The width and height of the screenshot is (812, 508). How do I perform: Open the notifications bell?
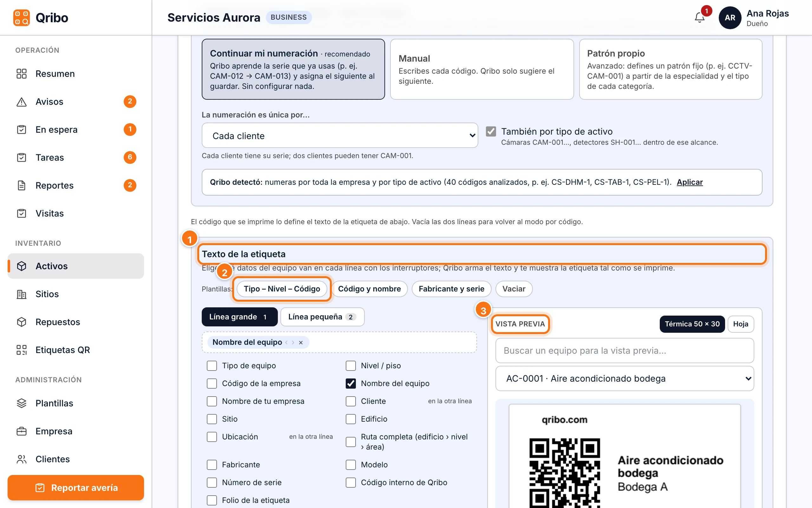(700, 17)
